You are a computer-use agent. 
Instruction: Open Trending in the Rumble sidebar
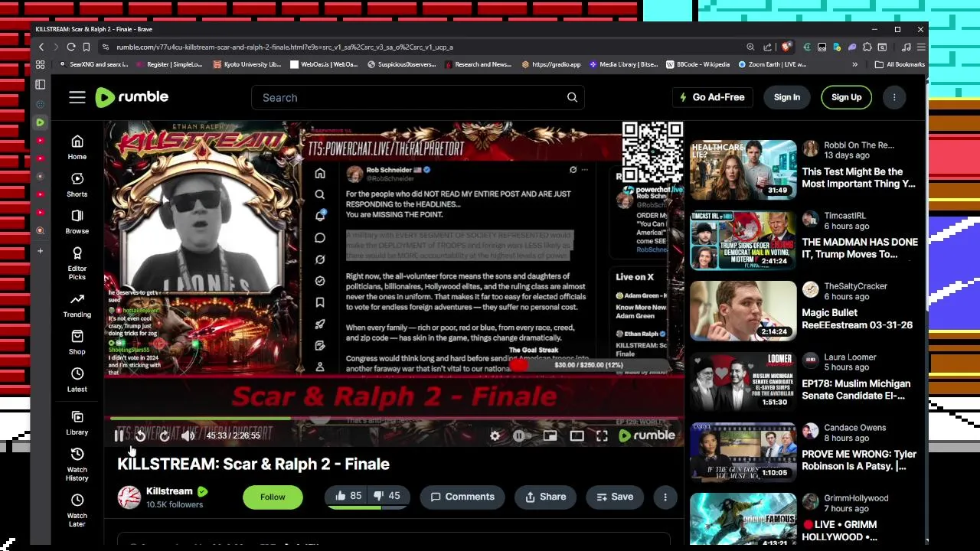[77, 305]
